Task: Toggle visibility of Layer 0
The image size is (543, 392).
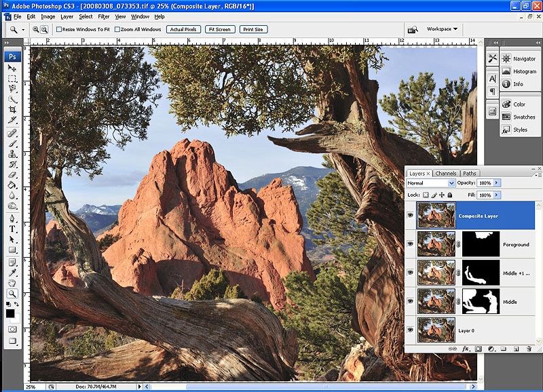Action: coord(410,330)
